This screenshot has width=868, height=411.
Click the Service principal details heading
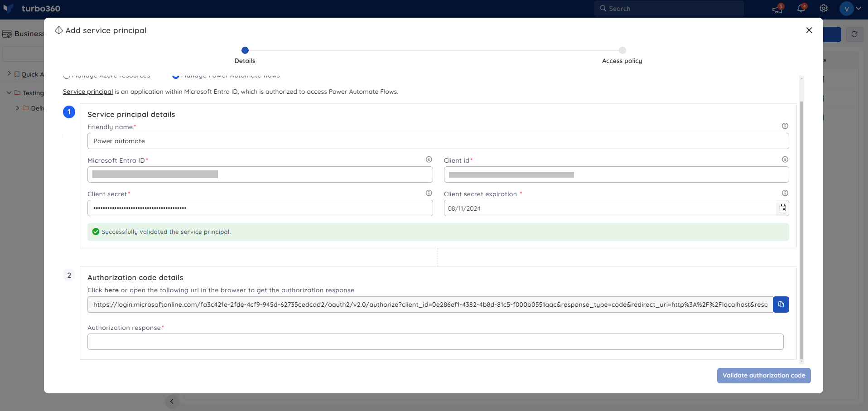[131, 114]
